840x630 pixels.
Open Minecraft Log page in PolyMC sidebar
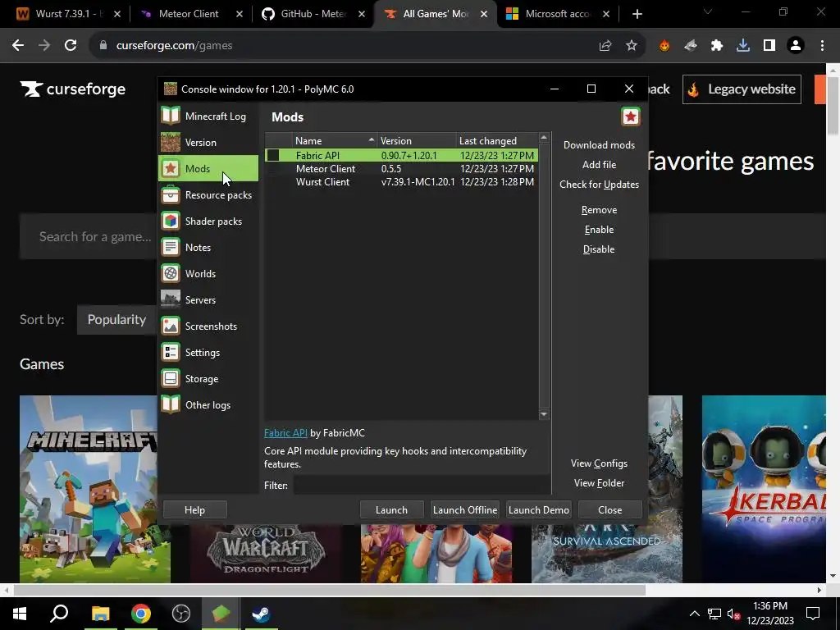pos(208,116)
